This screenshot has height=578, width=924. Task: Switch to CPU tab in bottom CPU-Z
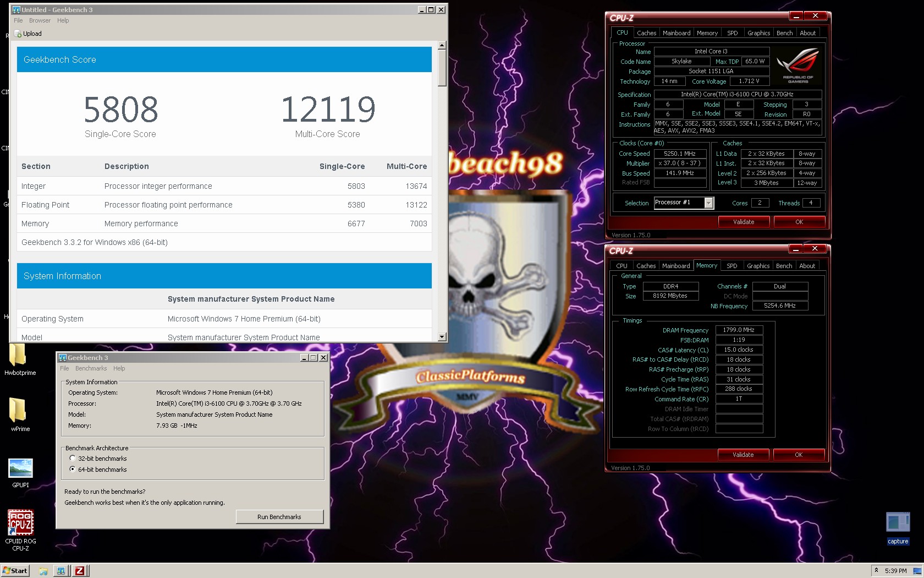click(x=621, y=266)
